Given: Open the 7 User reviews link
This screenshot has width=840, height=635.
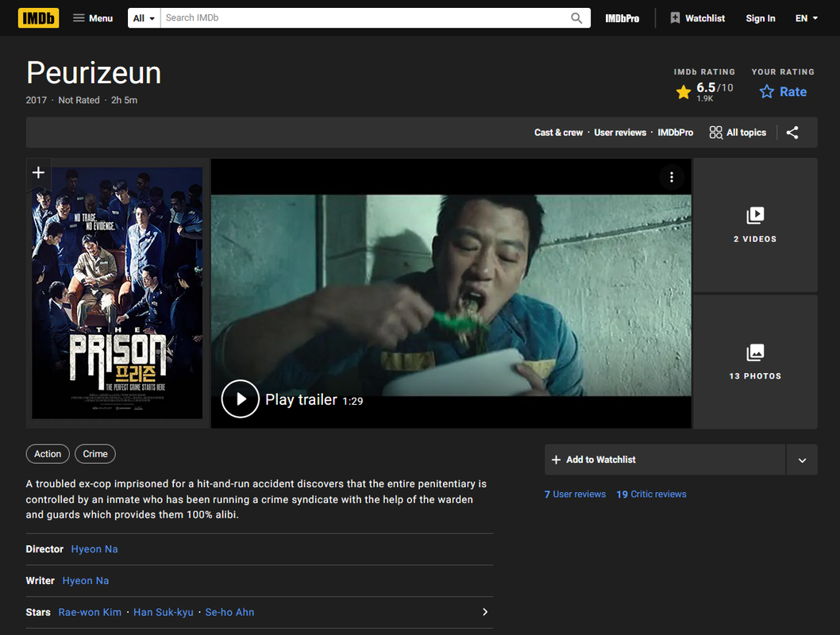Looking at the screenshot, I should tap(575, 495).
